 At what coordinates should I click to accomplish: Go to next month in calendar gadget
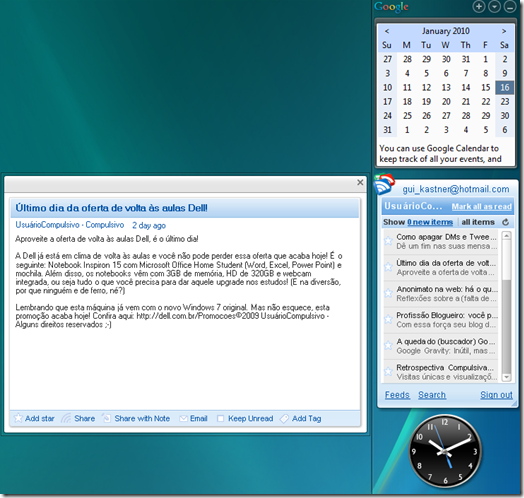pos(504,31)
